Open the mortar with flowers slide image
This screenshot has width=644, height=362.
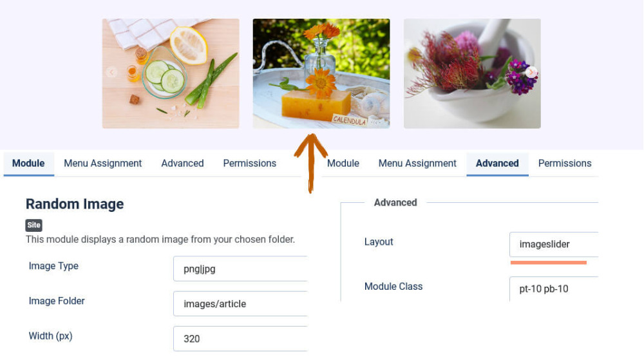click(x=472, y=73)
